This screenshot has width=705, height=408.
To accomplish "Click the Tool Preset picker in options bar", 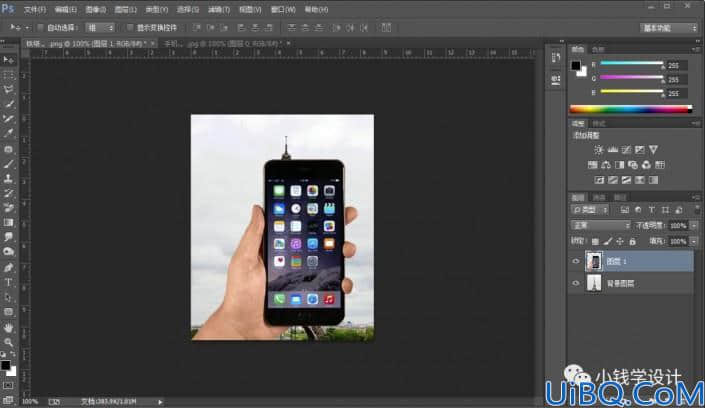I will [x=18, y=28].
